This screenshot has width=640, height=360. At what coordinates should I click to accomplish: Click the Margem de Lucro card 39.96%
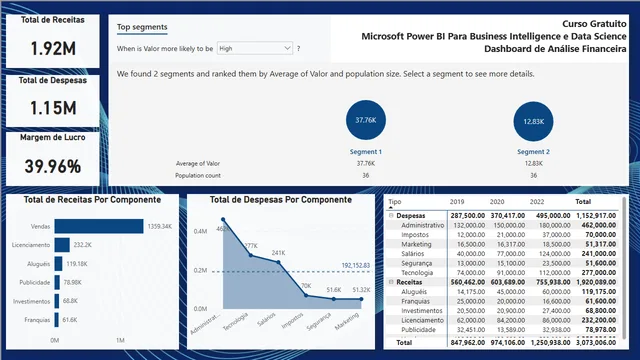click(x=53, y=159)
